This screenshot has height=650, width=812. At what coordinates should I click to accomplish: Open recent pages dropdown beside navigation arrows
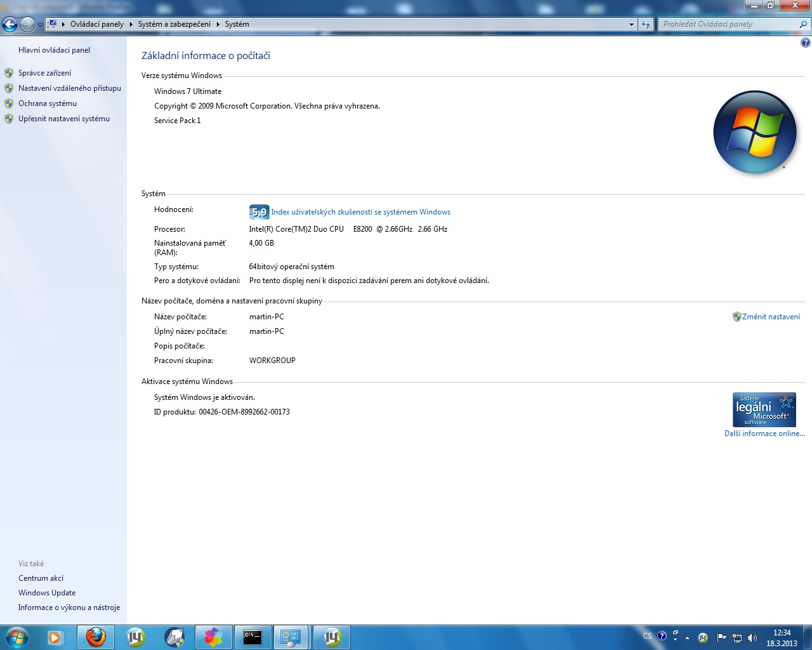point(40,24)
